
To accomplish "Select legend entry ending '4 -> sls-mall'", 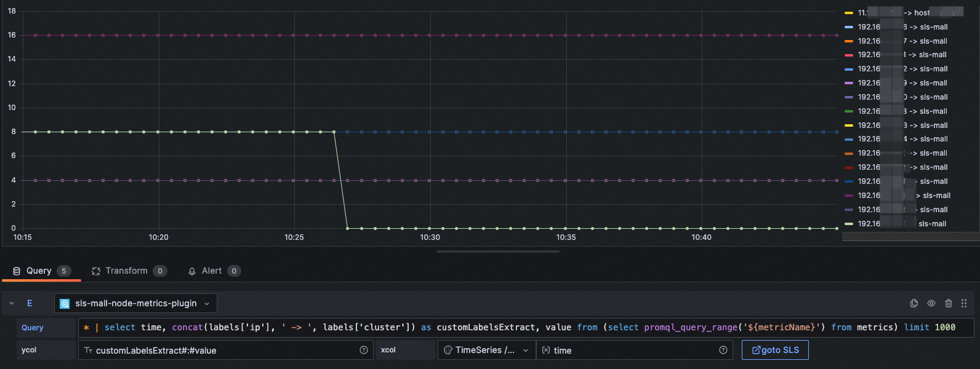I will click(902, 139).
